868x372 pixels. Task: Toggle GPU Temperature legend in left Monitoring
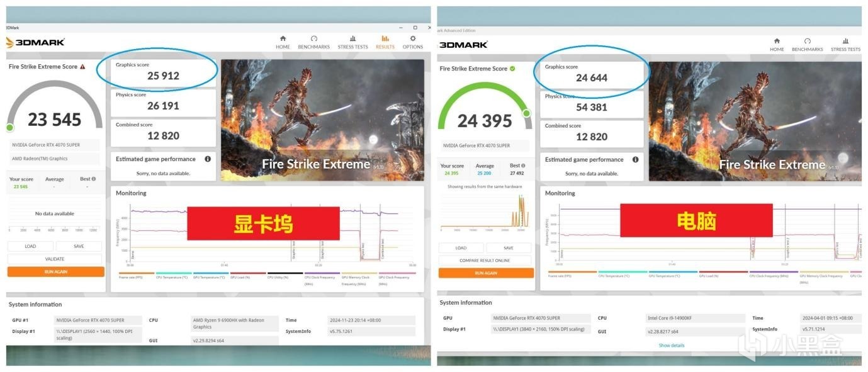point(211,276)
